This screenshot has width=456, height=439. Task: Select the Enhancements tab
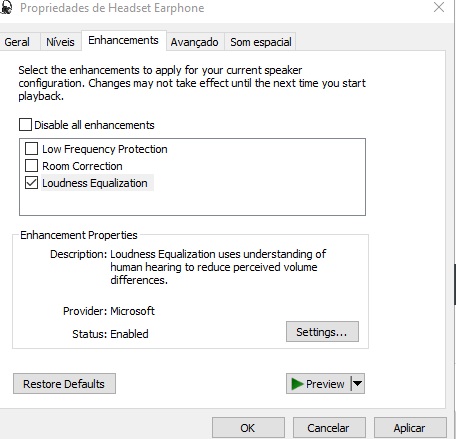click(123, 40)
